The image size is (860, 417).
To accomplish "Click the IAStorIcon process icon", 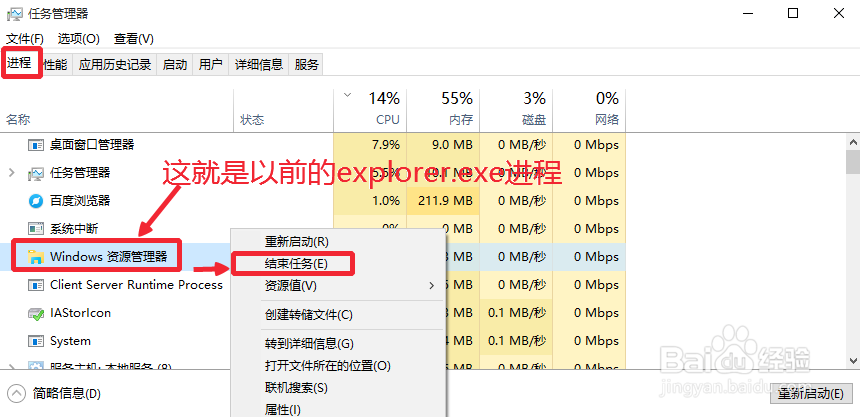I will [x=36, y=313].
